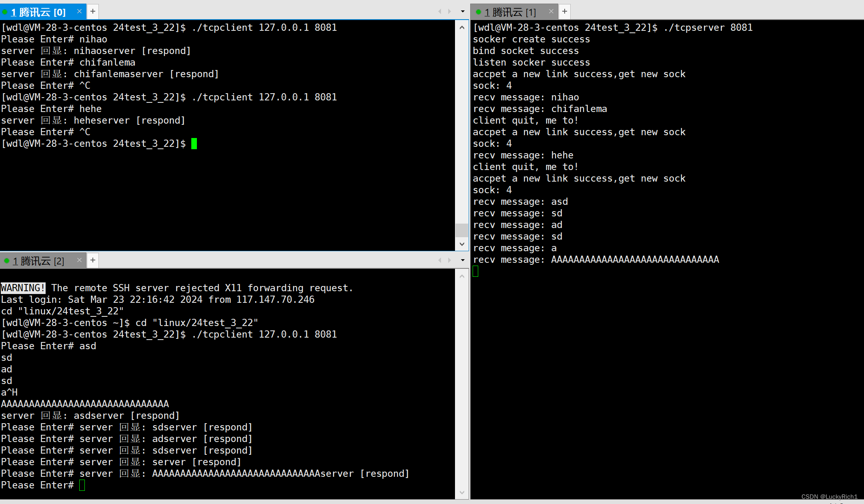Click scroll down arrow in top-left terminal

point(462,244)
